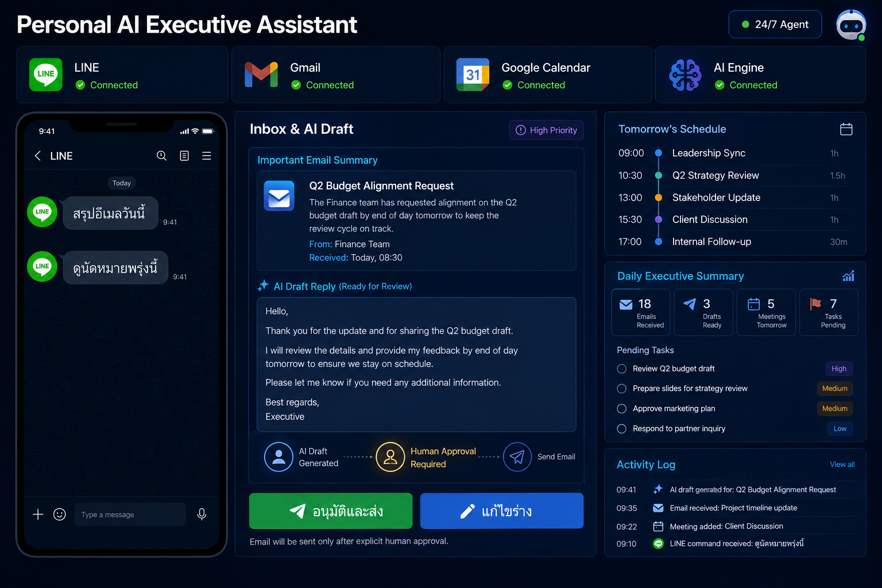Click the High Priority badge
The image size is (882, 588).
pyautogui.click(x=547, y=130)
